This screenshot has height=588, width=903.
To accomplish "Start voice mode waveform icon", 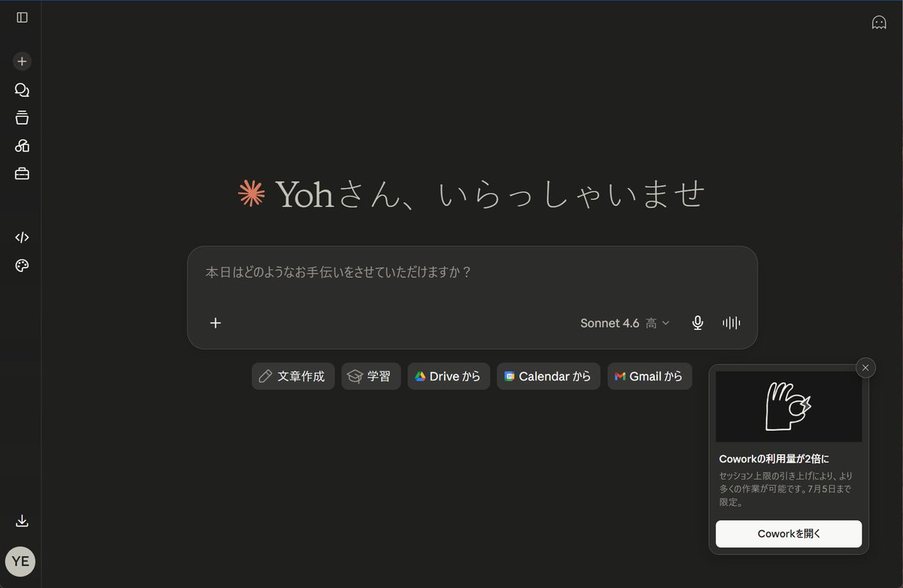I will point(731,323).
